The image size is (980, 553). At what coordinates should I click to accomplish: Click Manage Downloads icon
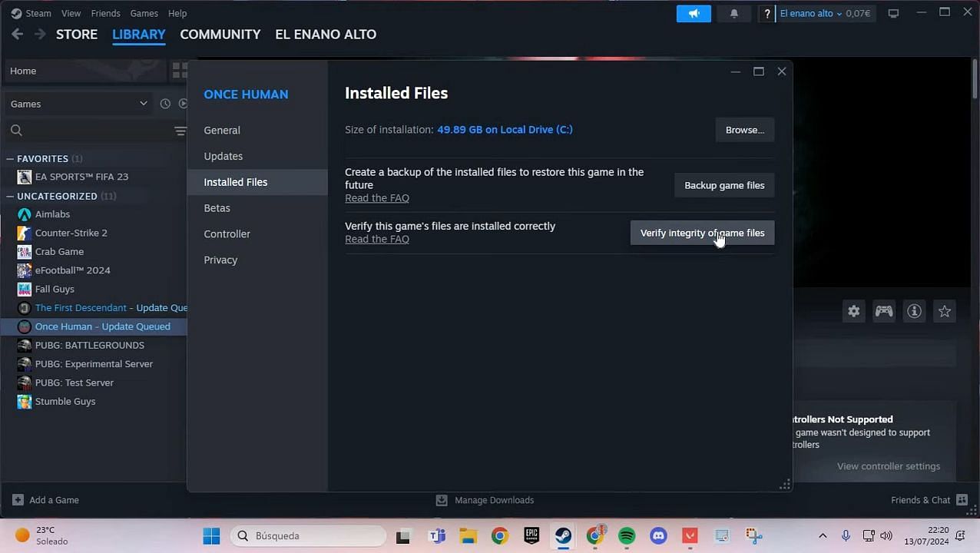point(442,500)
